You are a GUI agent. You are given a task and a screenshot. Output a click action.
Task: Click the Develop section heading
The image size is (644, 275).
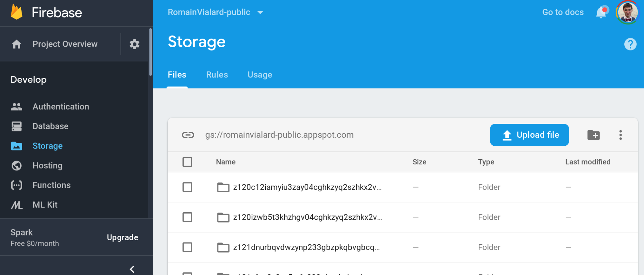28,80
